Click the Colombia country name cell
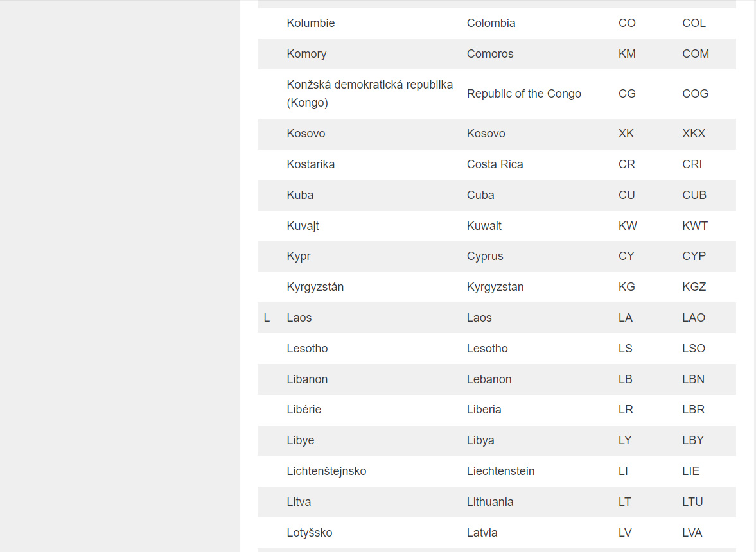The image size is (756, 552). pos(491,23)
